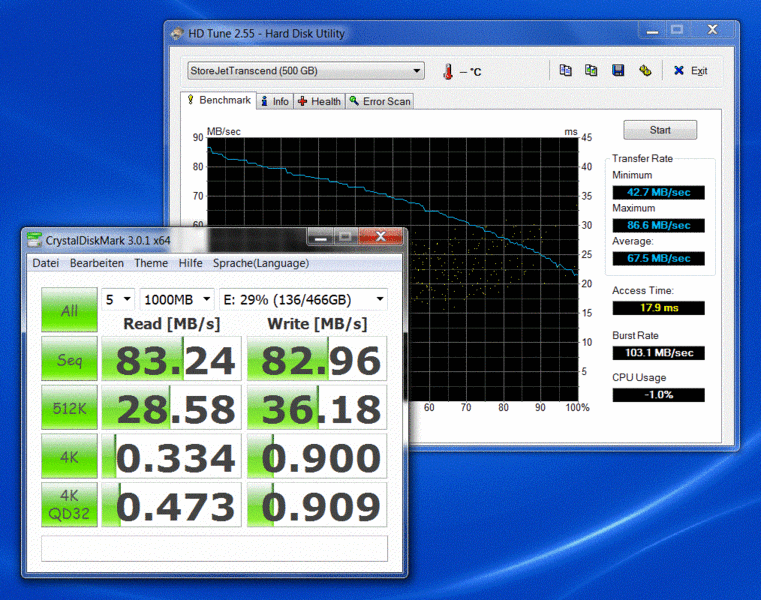Minimize the HD Tune window

[x=652, y=31]
